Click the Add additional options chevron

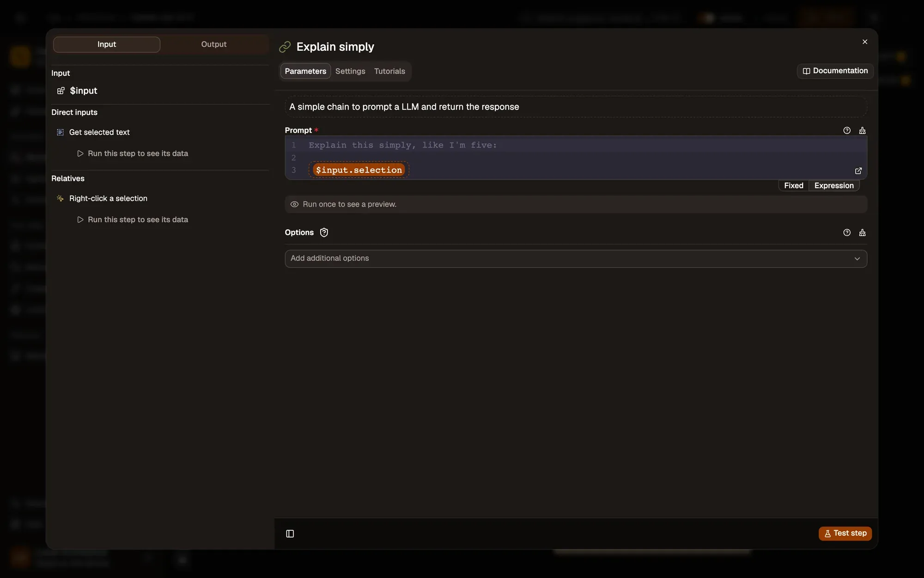tap(857, 258)
